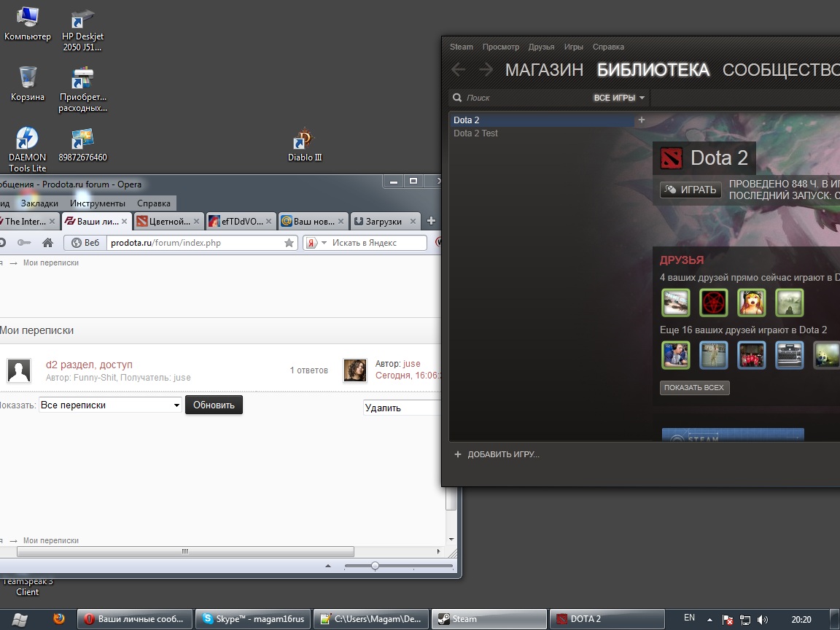
Task: Select the DAEMON Tools Lite shortcut
Action: 27,149
